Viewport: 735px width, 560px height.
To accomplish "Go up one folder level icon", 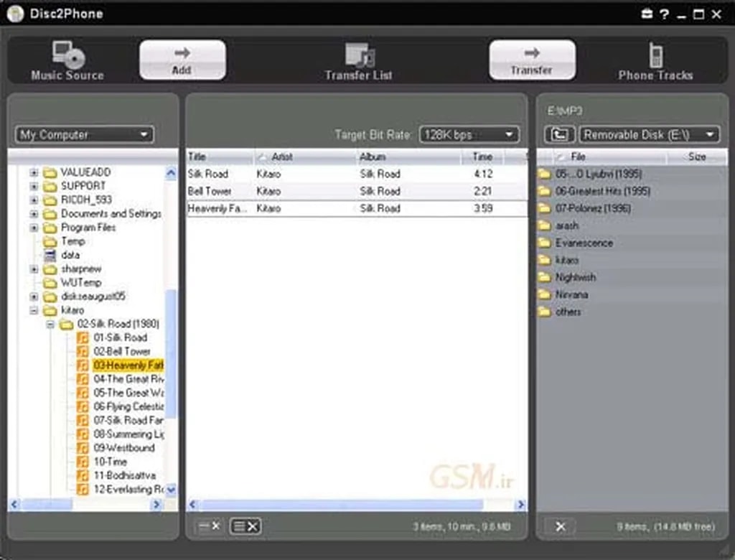I will (559, 134).
